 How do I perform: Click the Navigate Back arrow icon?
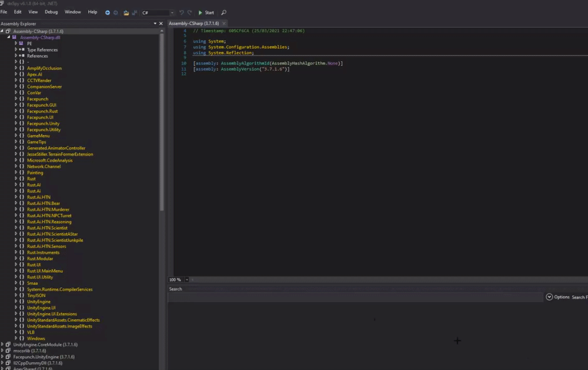click(x=108, y=12)
